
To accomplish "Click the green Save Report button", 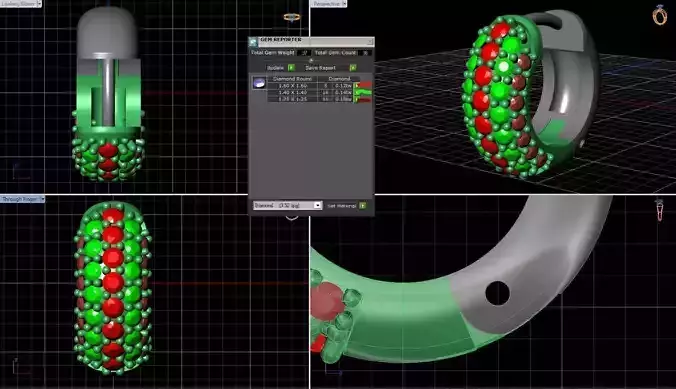I will point(353,68).
